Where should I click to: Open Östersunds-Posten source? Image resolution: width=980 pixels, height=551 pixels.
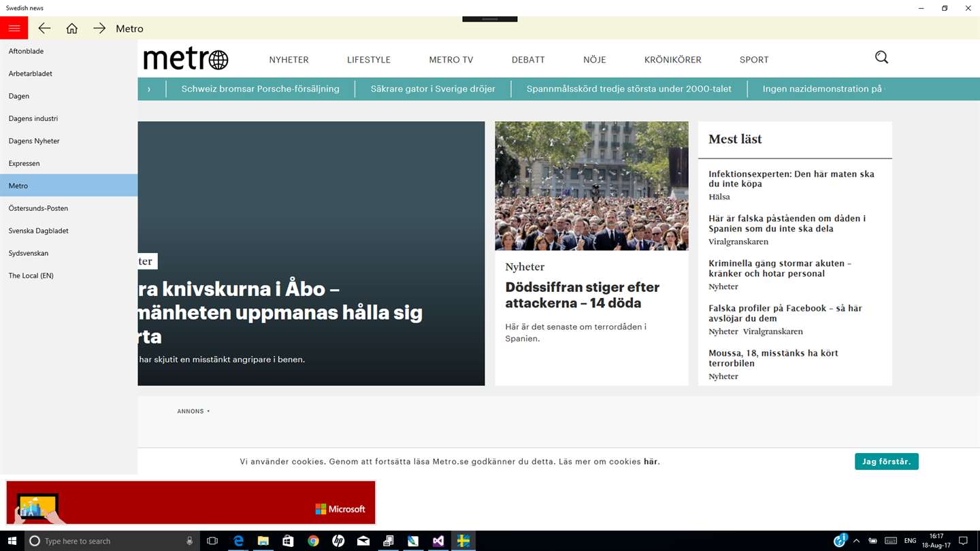[69, 208]
